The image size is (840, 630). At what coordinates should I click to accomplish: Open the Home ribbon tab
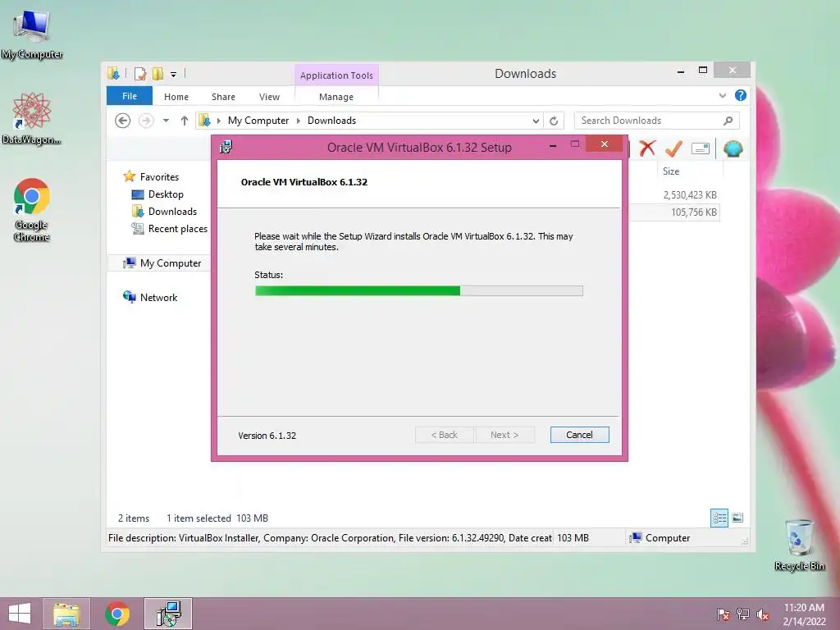pyautogui.click(x=176, y=97)
